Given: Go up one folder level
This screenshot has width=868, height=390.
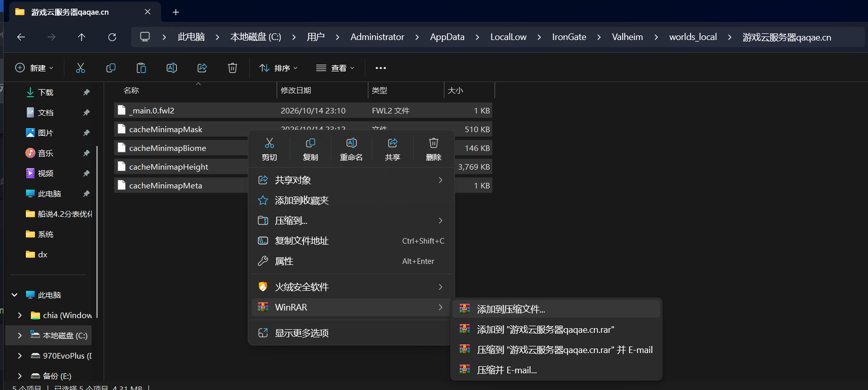Looking at the screenshot, I should [82, 37].
